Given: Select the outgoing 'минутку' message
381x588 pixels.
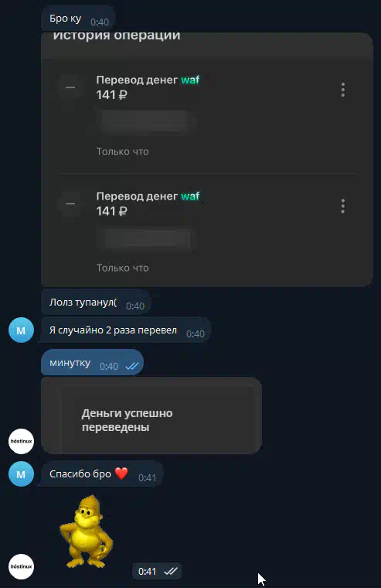Looking at the screenshot, I should 92,362.
